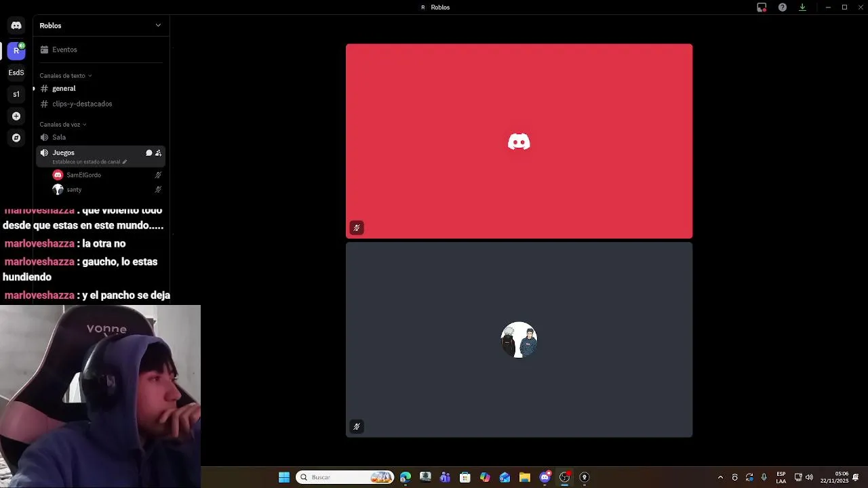Open chat icon on Juegos channel
868x488 pixels.
[x=149, y=153]
